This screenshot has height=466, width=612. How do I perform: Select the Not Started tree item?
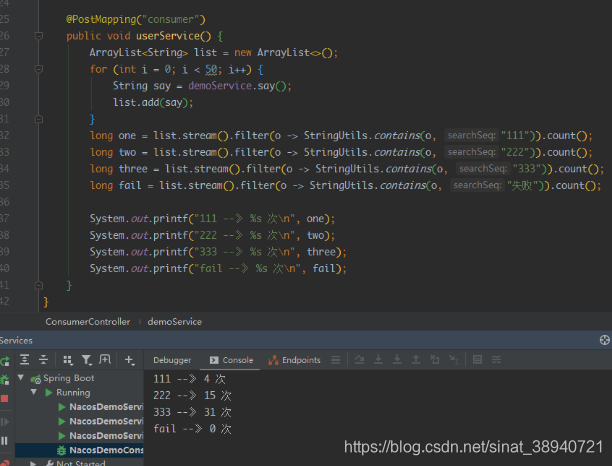coord(81,463)
